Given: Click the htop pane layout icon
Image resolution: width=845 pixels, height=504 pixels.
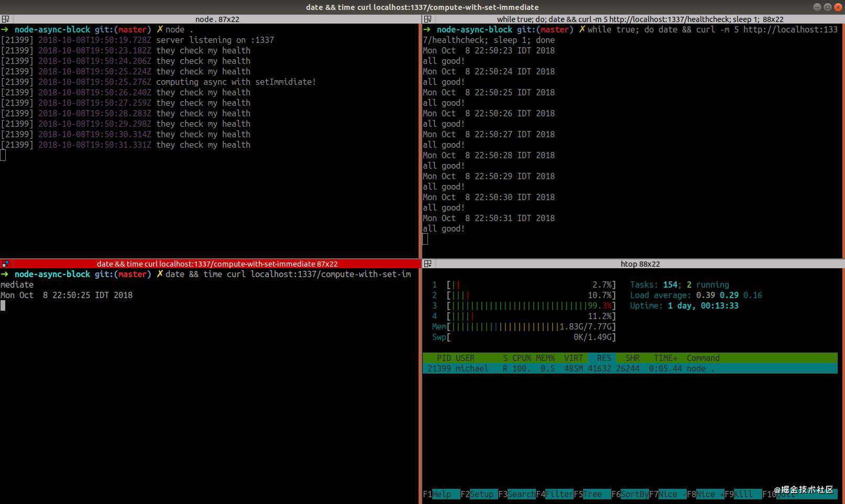Looking at the screenshot, I should point(427,264).
